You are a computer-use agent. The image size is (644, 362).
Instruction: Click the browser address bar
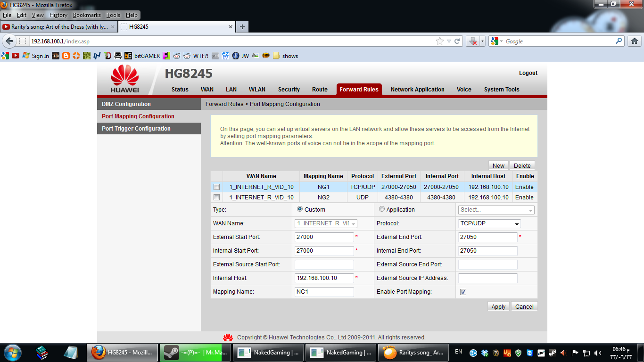tap(231, 41)
